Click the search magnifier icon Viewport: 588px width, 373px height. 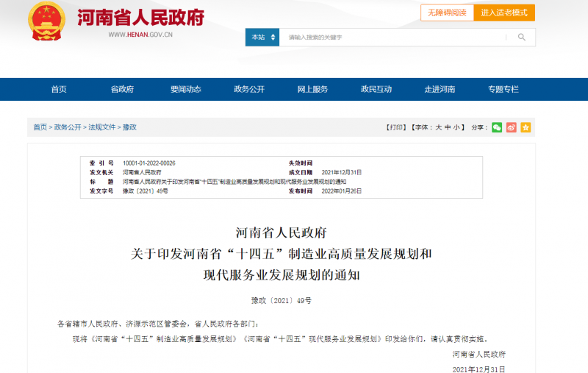(521, 37)
